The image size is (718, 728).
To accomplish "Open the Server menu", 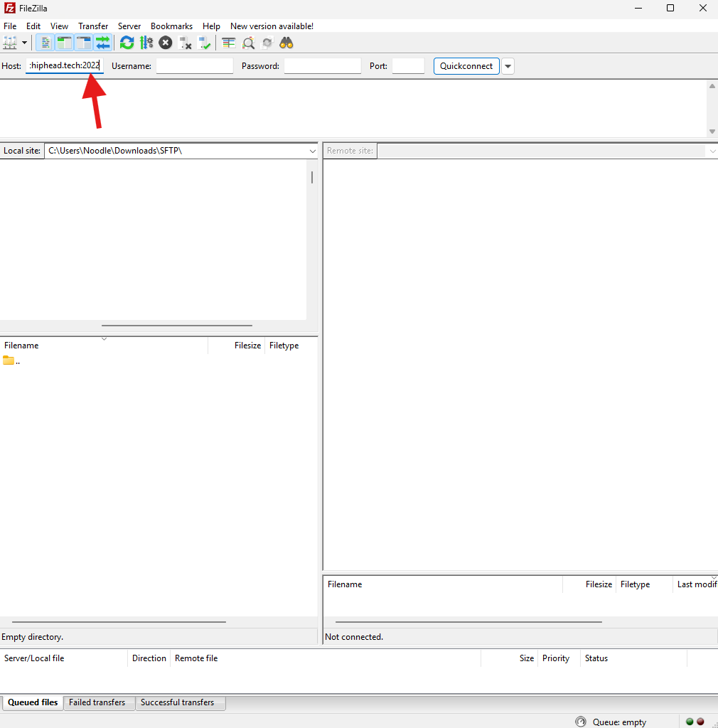I will tap(129, 26).
